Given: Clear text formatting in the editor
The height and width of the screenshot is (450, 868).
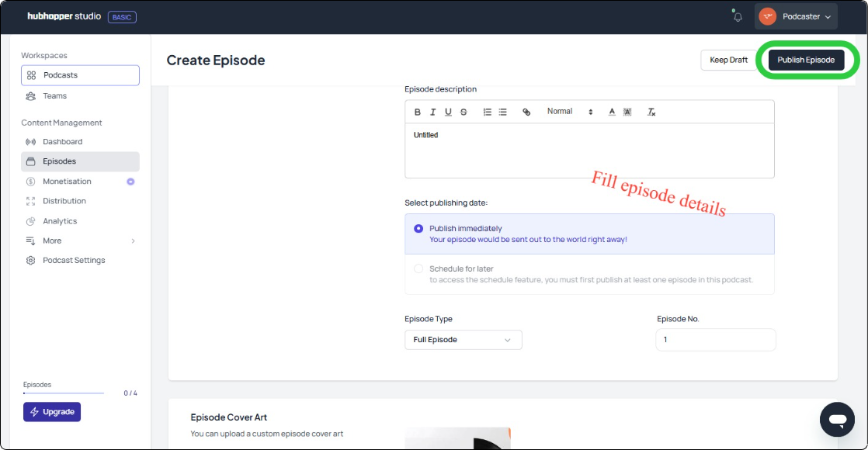Looking at the screenshot, I should (651, 112).
